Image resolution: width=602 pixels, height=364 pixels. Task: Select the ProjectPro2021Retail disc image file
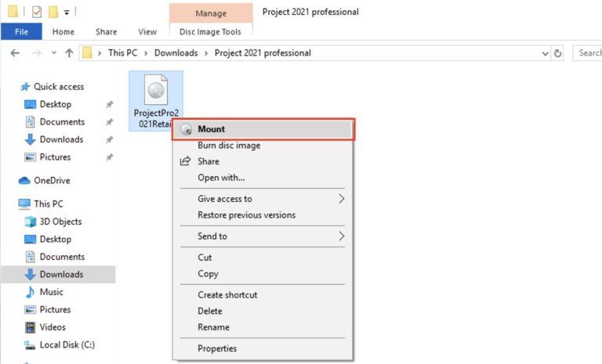point(156,100)
